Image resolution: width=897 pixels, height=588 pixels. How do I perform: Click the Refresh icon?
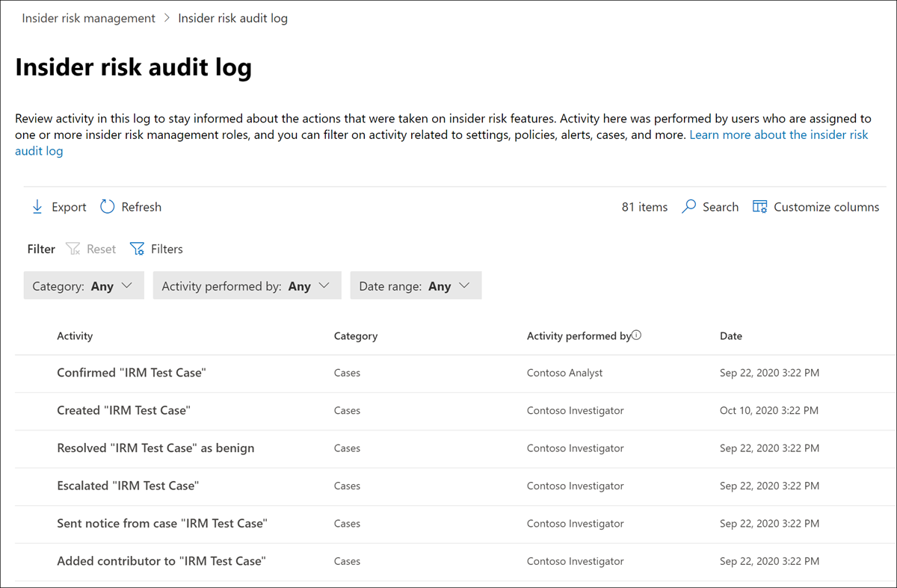point(107,206)
